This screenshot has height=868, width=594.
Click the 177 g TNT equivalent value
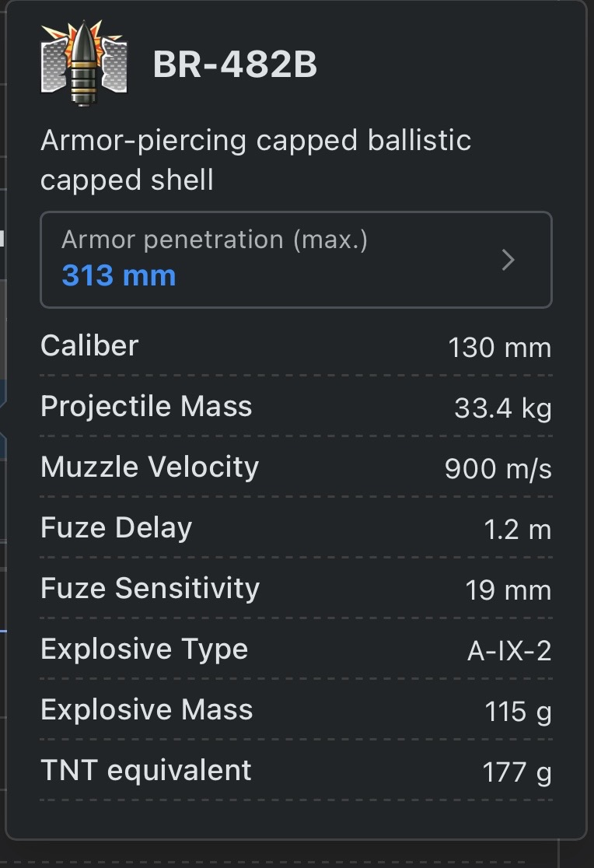pos(516,772)
